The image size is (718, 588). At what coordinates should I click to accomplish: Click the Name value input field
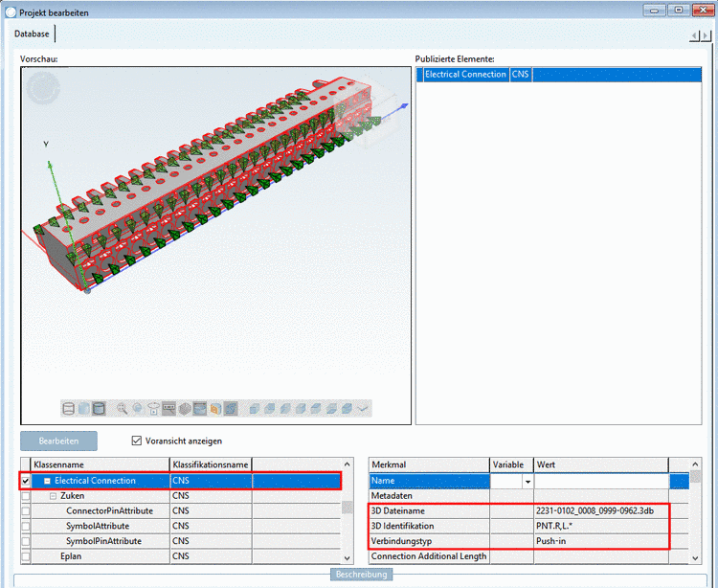600,481
